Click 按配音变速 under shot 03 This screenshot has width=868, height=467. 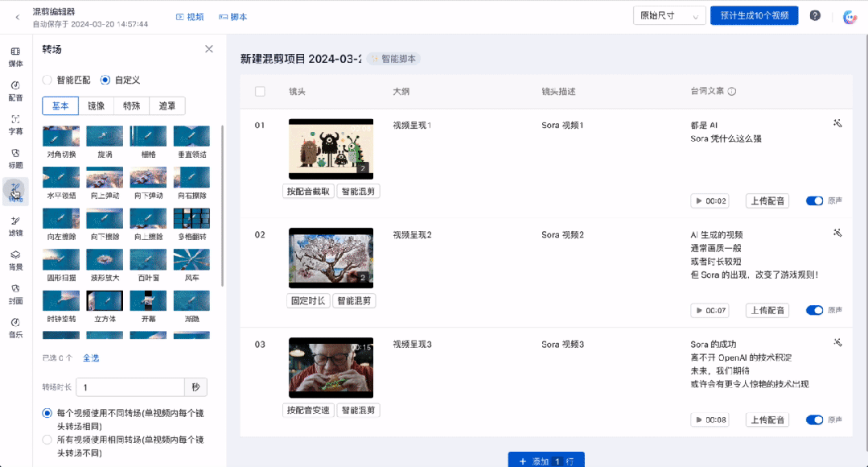point(308,411)
